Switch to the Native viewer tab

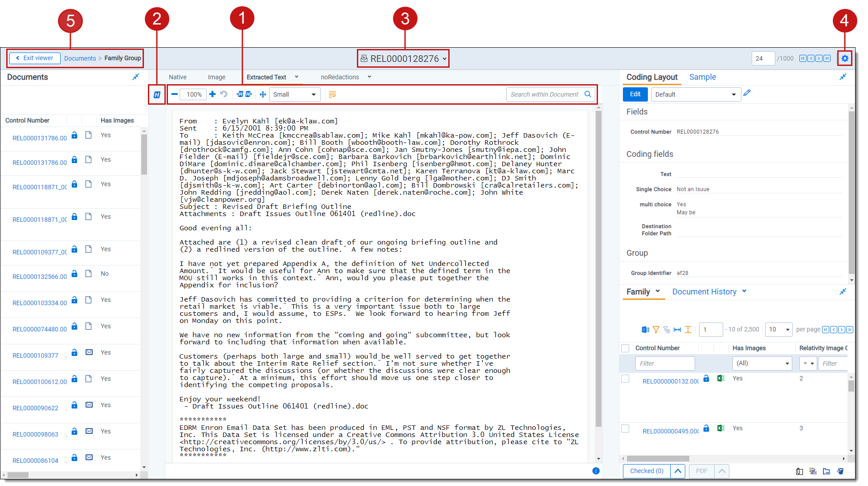point(178,77)
